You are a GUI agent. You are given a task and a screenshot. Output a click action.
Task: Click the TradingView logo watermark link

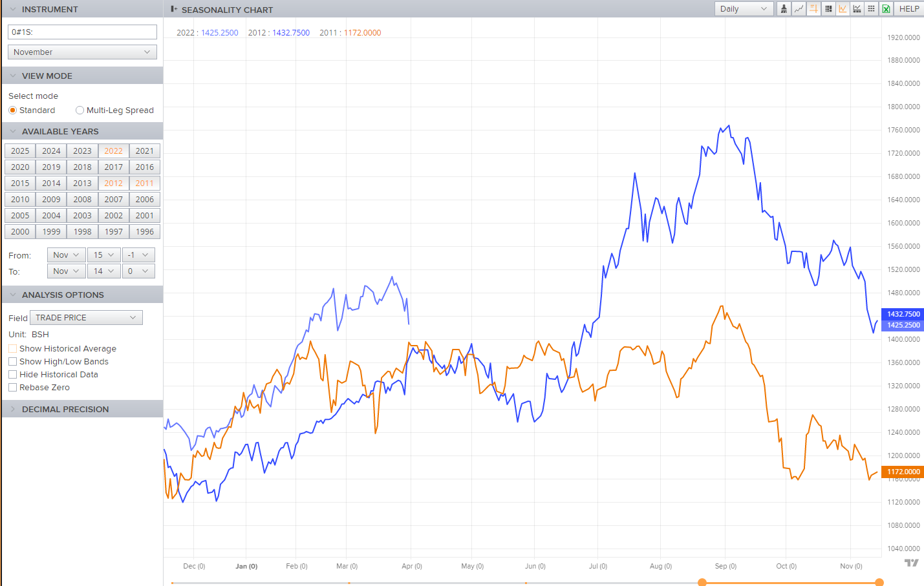911,563
